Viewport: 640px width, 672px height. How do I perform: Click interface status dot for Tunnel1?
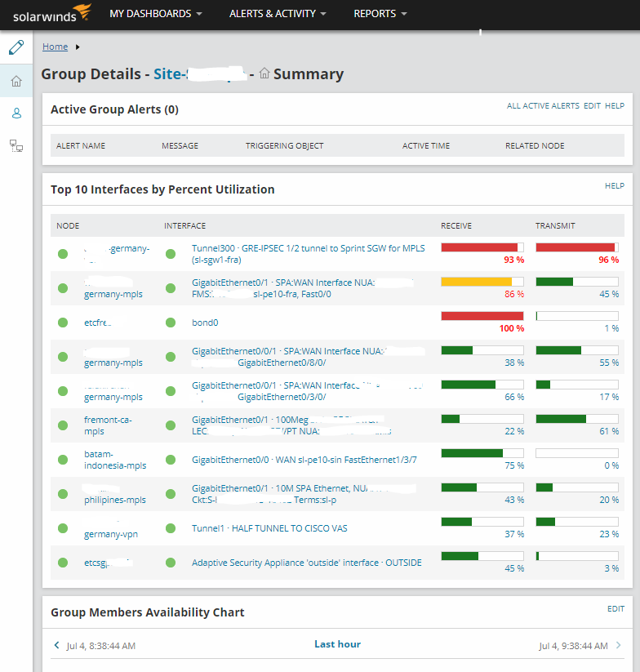171,528
